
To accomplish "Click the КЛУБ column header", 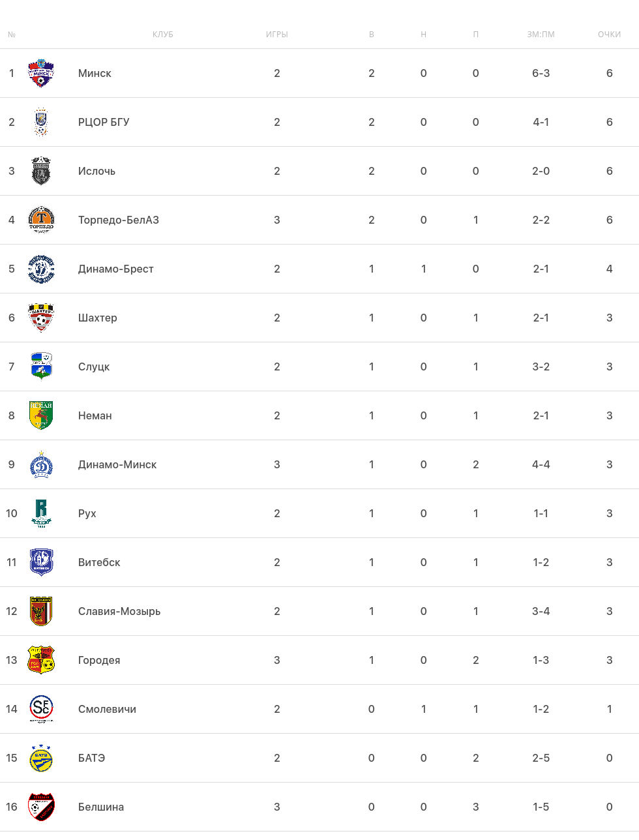I will click(163, 35).
